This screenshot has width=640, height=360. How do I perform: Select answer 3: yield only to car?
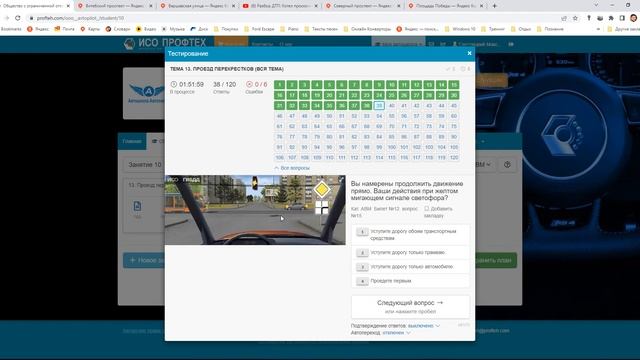(x=410, y=267)
